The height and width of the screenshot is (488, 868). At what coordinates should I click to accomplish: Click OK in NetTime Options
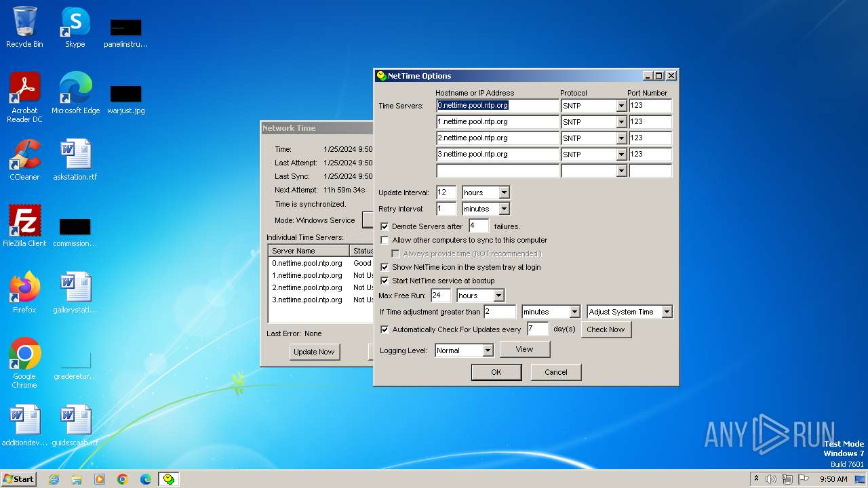tap(496, 372)
